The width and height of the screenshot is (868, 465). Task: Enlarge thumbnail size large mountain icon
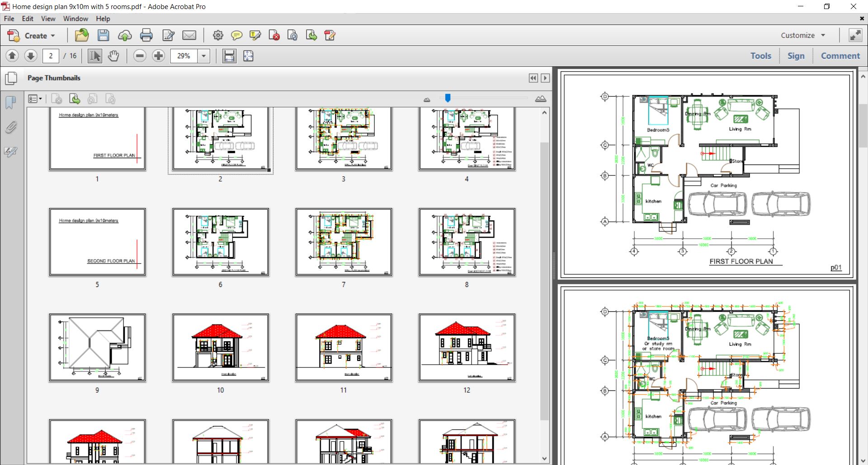[541, 99]
